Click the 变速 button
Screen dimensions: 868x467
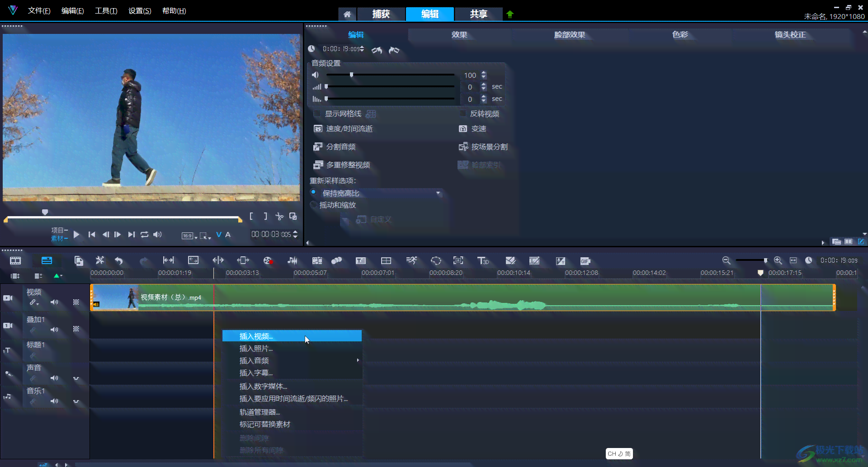click(x=472, y=129)
